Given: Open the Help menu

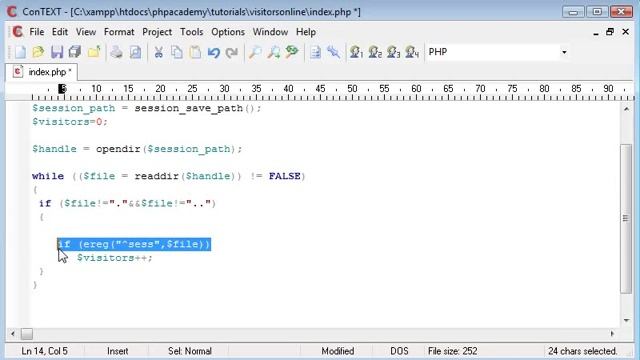Looking at the screenshot, I should tap(306, 32).
